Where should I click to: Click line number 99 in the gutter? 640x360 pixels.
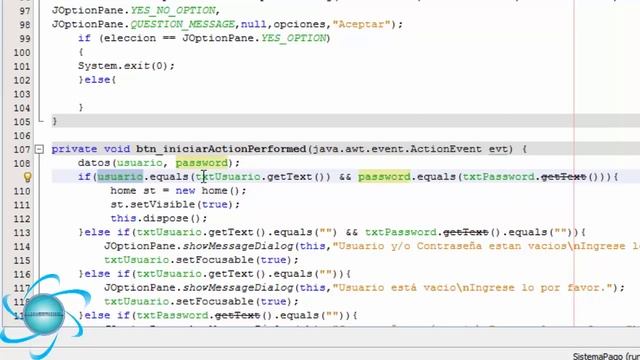pos(24,38)
